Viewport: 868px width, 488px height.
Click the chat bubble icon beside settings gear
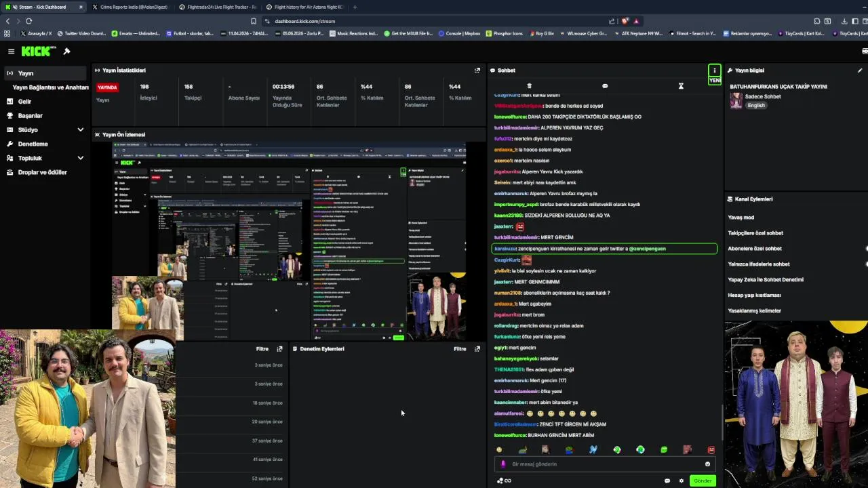click(x=667, y=481)
